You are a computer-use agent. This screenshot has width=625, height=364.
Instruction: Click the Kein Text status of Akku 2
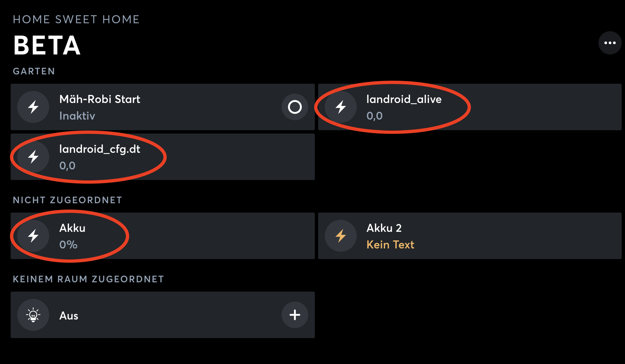click(x=390, y=245)
